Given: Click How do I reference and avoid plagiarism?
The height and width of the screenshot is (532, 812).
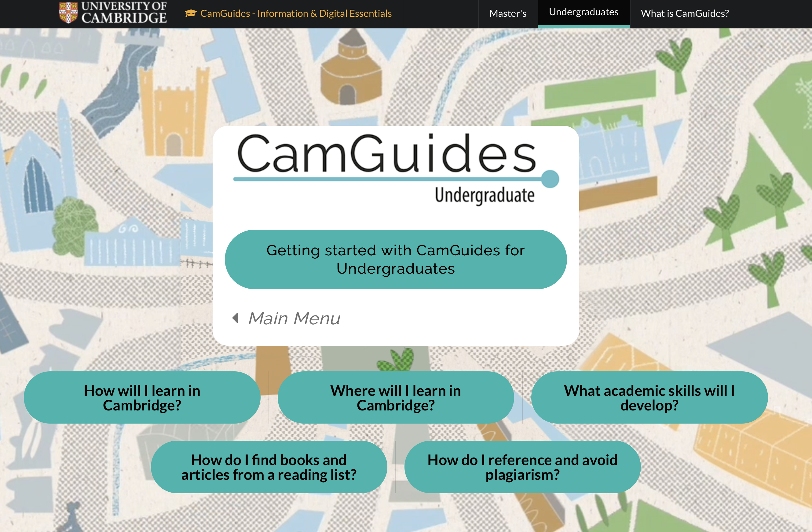Looking at the screenshot, I should pos(522,467).
